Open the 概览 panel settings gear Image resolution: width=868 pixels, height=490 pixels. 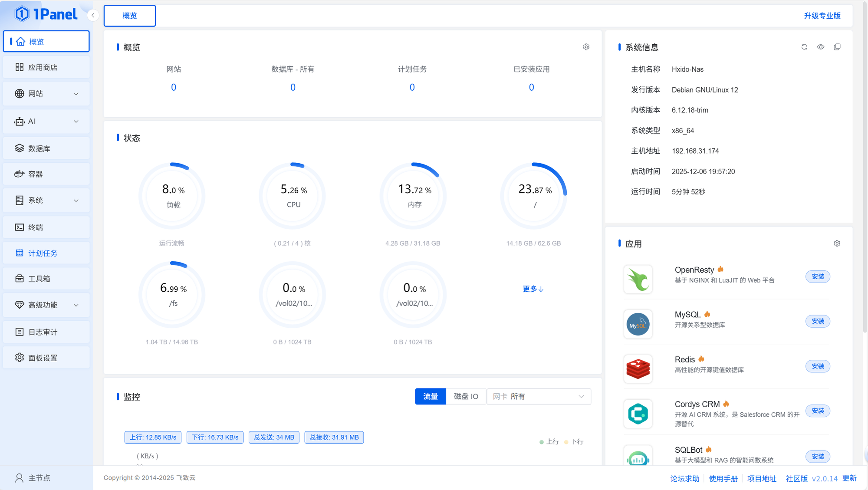[586, 47]
